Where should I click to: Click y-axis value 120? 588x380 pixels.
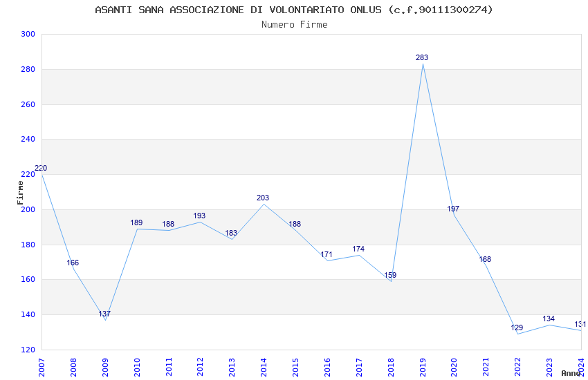[x=28, y=350]
